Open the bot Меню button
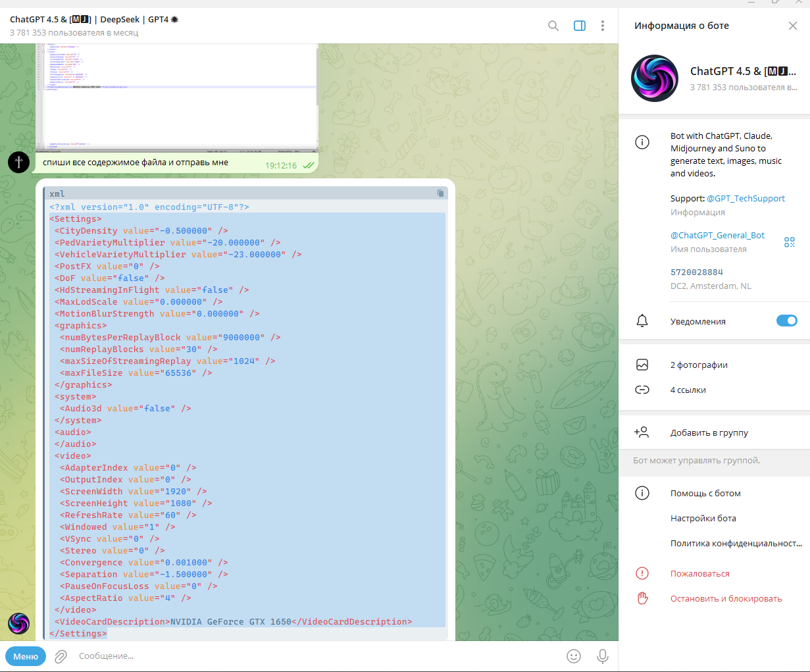This screenshot has width=810, height=672. 26,656
